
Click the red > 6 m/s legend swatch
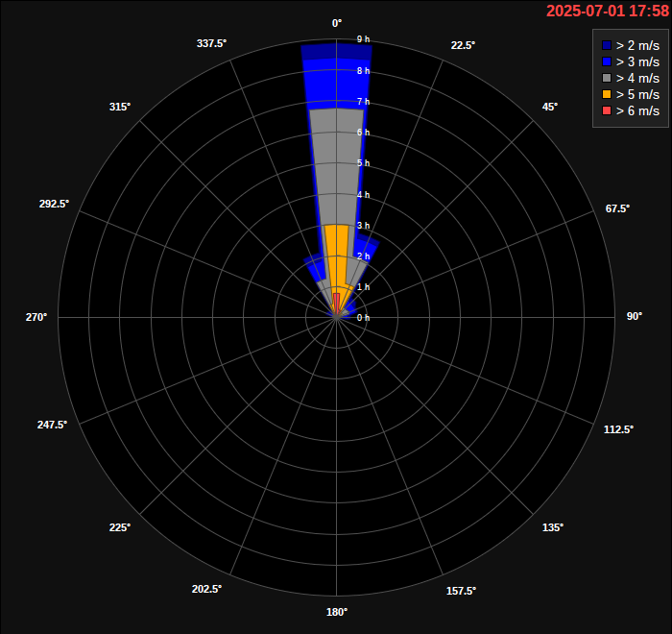point(607,110)
